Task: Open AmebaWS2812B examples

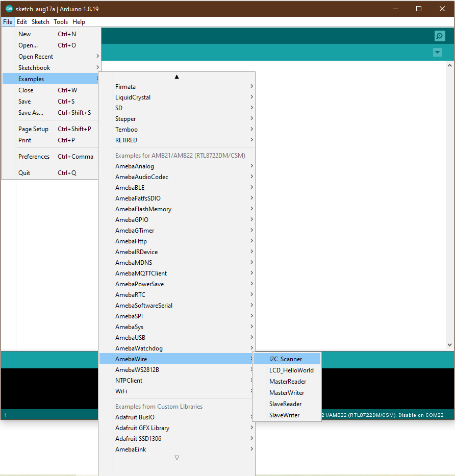Action: click(x=177, y=370)
